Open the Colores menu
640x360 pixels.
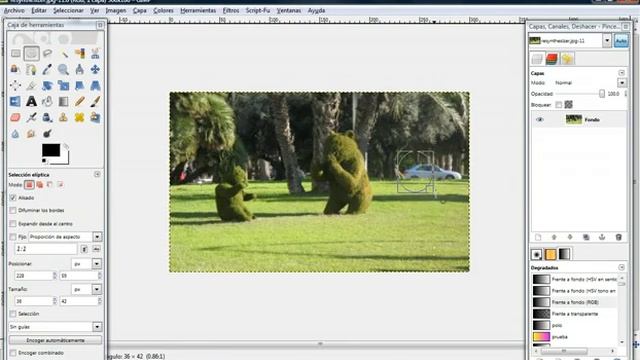163,11
